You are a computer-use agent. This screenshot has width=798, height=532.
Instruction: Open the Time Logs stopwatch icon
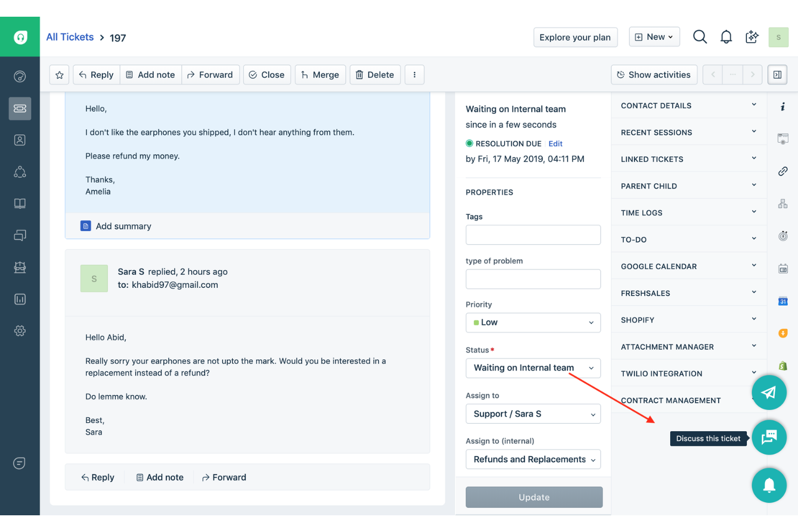[x=783, y=236]
